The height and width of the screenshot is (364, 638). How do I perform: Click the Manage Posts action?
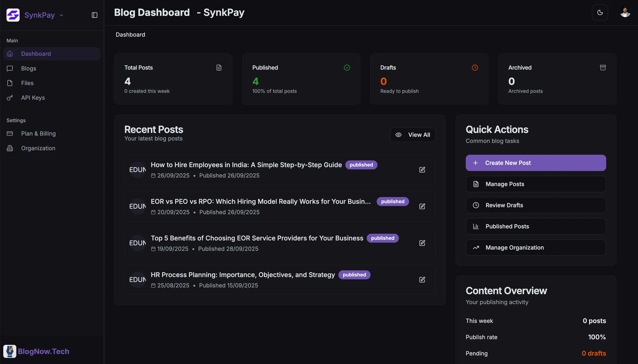505,184
